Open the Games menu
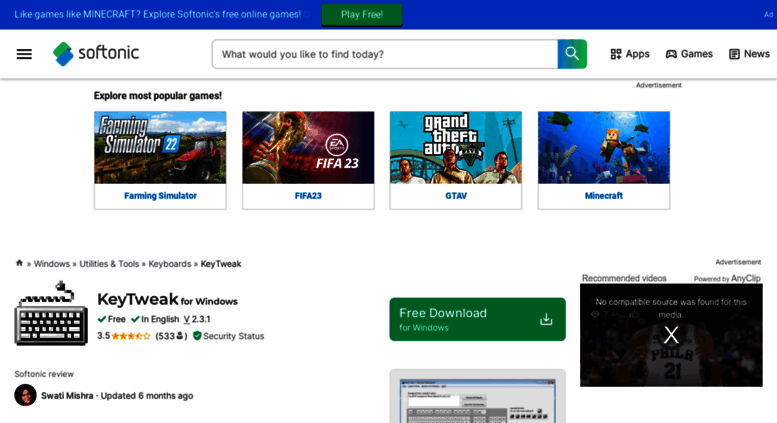777x423 pixels. 689,54
